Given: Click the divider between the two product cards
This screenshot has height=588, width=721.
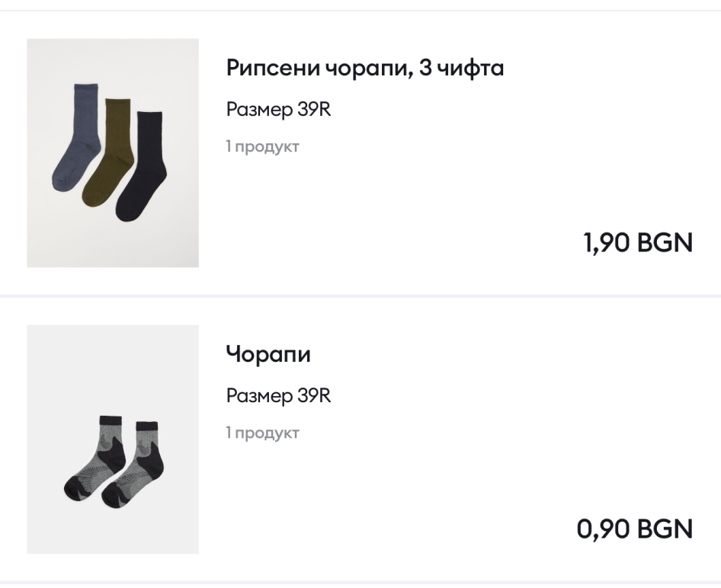Looking at the screenshot, I should (360, 296).
